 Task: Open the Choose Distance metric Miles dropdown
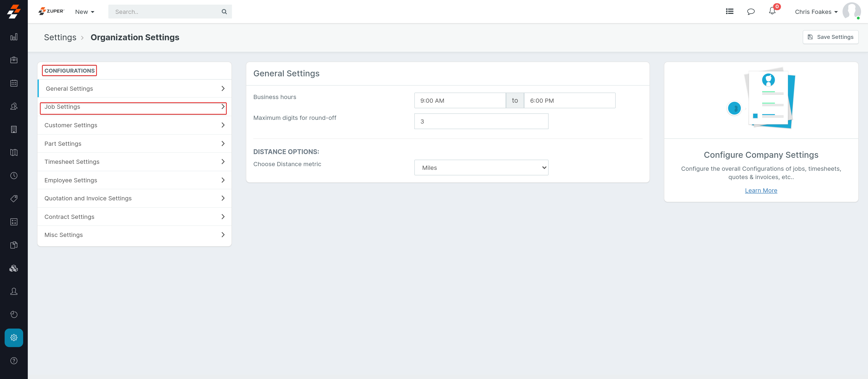click(x=481, y=168)
